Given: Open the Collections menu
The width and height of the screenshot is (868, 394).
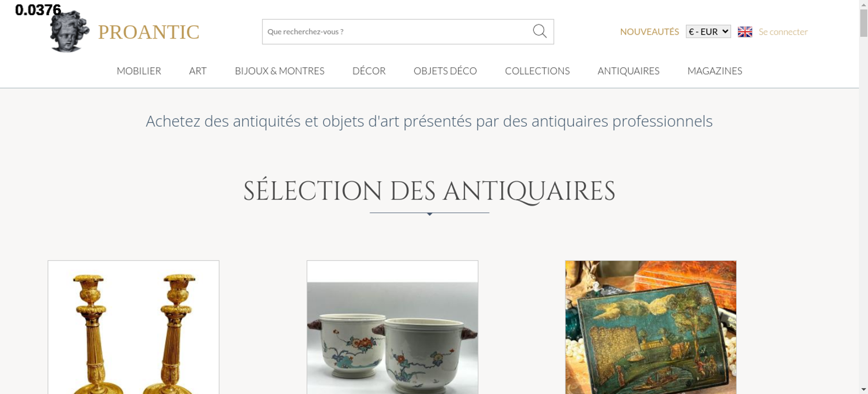Looking at the screenshot, I should [537, 71].
